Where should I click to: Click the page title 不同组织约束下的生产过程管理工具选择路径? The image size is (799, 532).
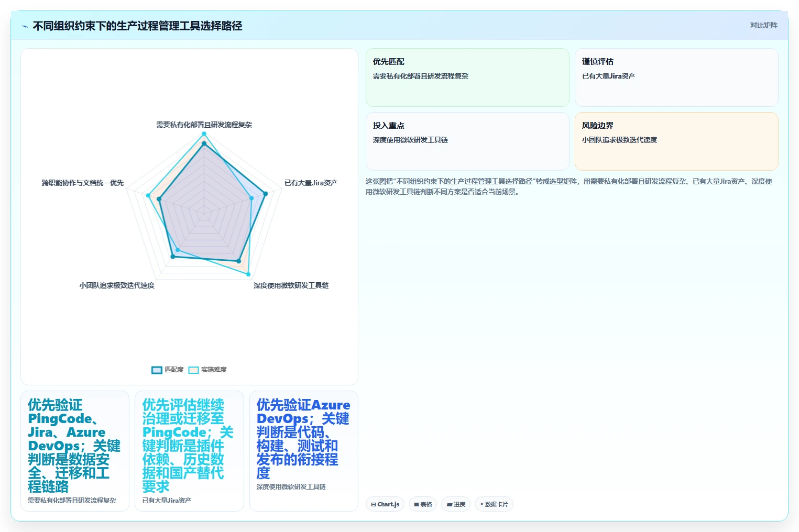click(x=137, y=26)
